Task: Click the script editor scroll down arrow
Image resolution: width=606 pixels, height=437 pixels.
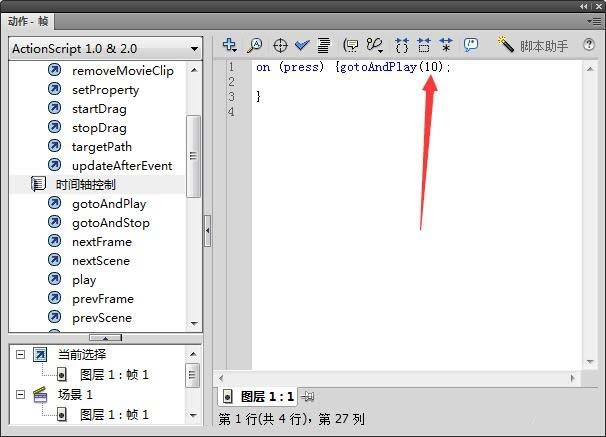Action: (x=590, y=362)
